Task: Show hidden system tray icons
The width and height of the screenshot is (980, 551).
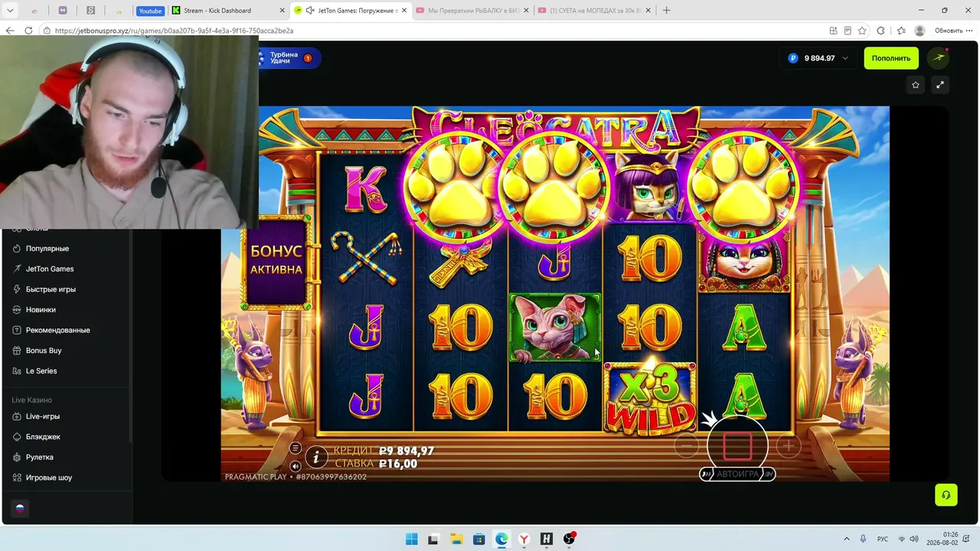Action: point(846,539)
